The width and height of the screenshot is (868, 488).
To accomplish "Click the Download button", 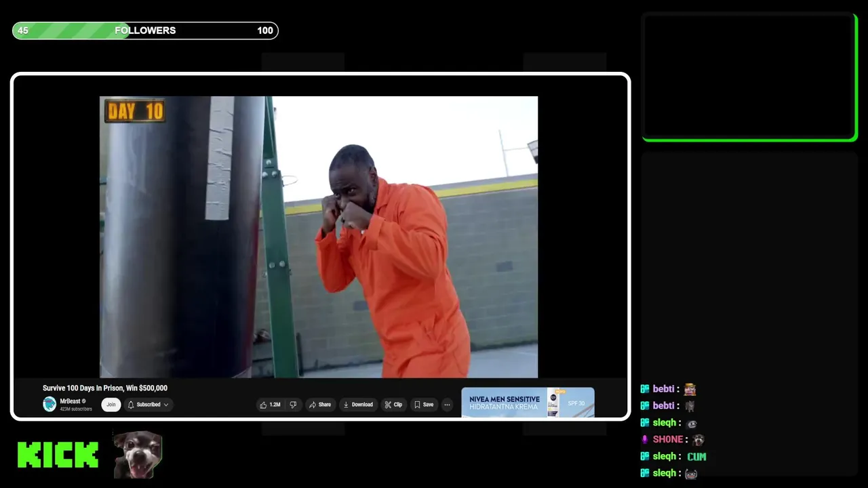I will 358,405.
